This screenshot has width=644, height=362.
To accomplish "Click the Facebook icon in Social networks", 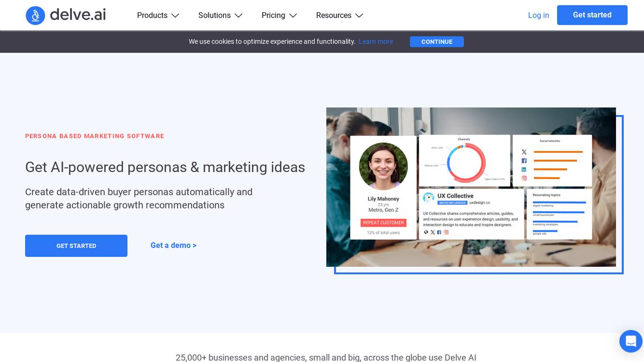I will tap(524, 161).
